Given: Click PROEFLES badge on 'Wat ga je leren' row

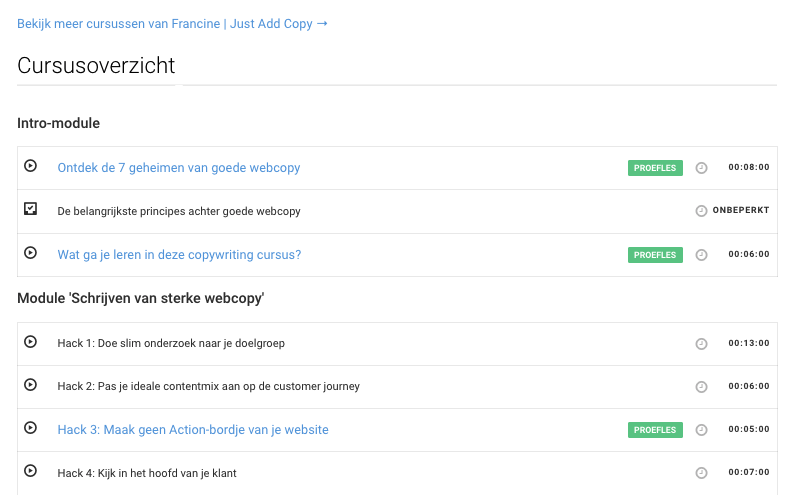Looking at the screenshot, I should pyautogui.click(x=655, y=255).
